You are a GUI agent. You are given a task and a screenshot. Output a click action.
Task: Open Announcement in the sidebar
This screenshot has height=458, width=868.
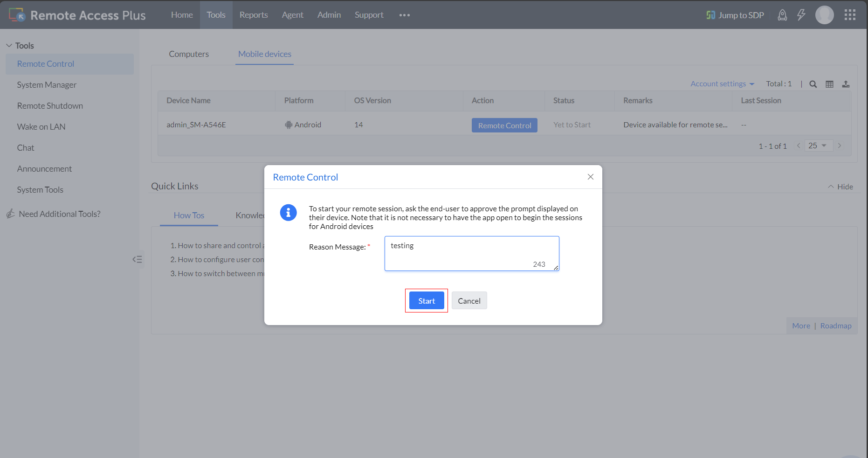(x=44, y=169)
